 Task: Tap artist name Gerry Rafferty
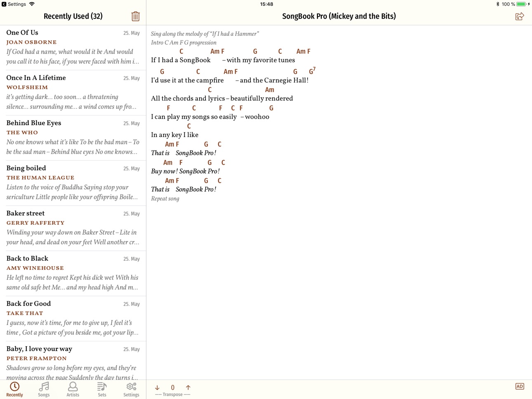click(x=35, y=223)
